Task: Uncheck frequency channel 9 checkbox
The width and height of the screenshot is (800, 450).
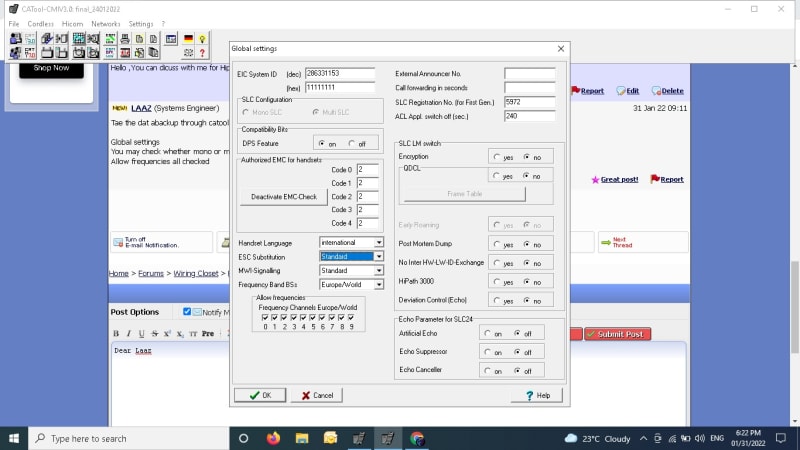Action: coord(351,317)
